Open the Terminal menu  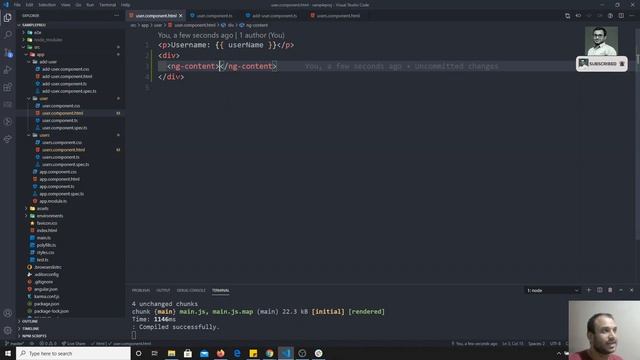click(107, 5)
